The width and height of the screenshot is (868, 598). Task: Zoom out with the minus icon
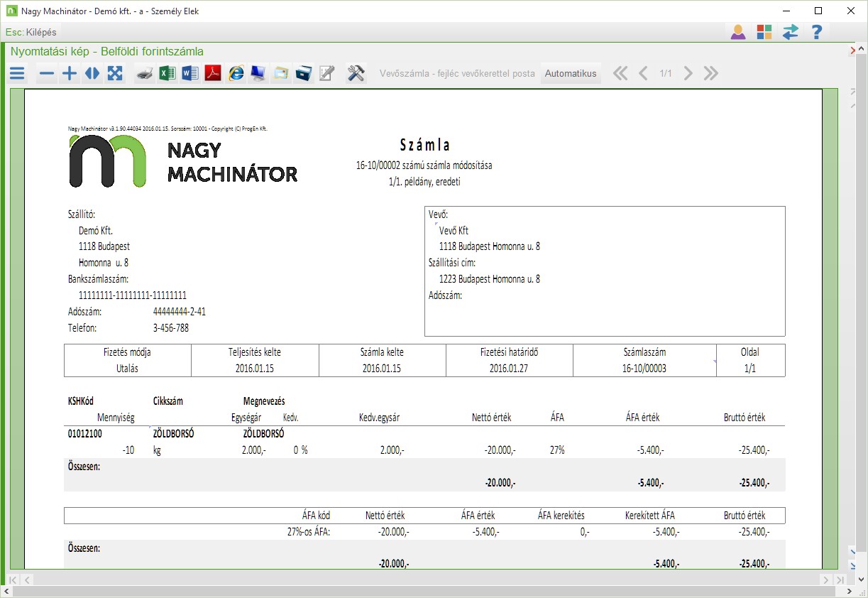coord(47,74)
